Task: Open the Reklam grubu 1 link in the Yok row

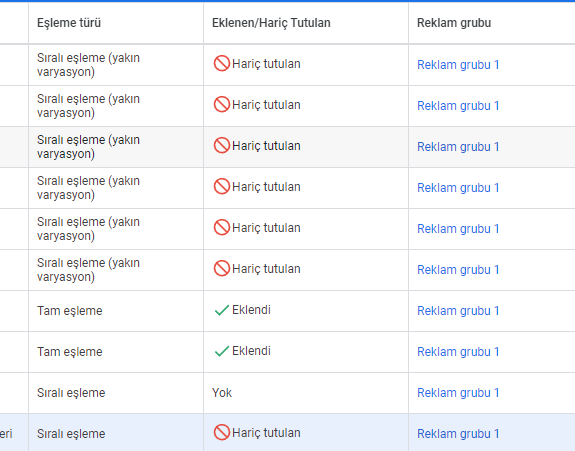Action: tap(458, 393)
